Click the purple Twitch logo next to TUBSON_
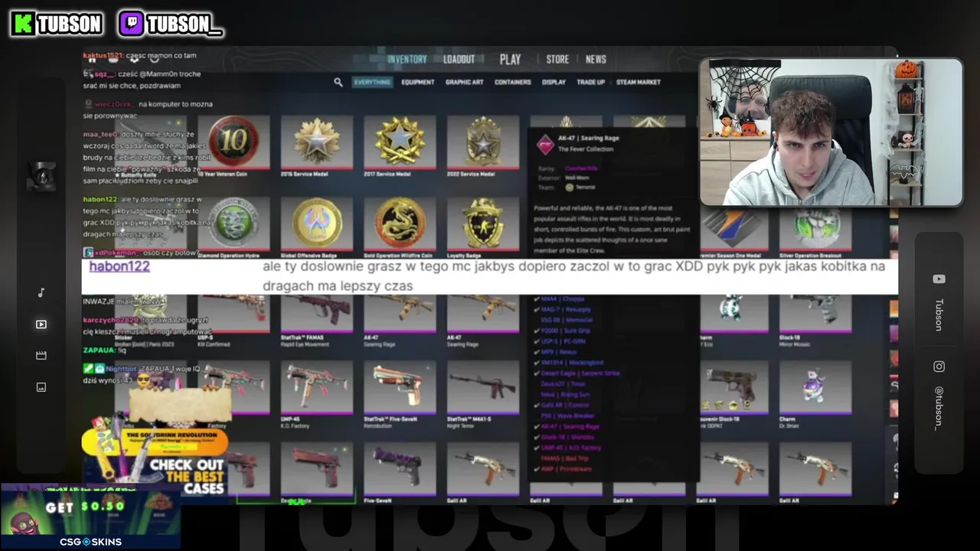 [x=132, y=24]
